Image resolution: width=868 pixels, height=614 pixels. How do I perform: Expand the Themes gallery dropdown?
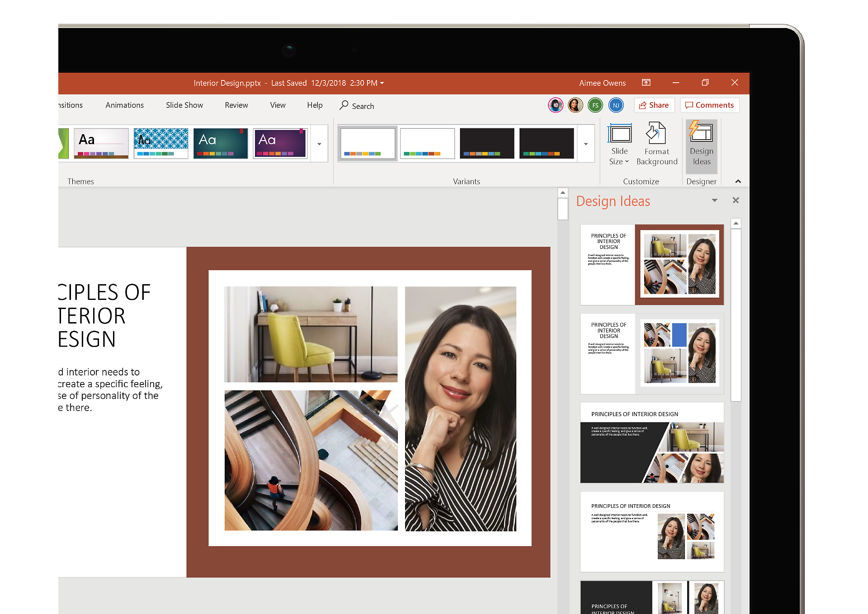[319, 144]
